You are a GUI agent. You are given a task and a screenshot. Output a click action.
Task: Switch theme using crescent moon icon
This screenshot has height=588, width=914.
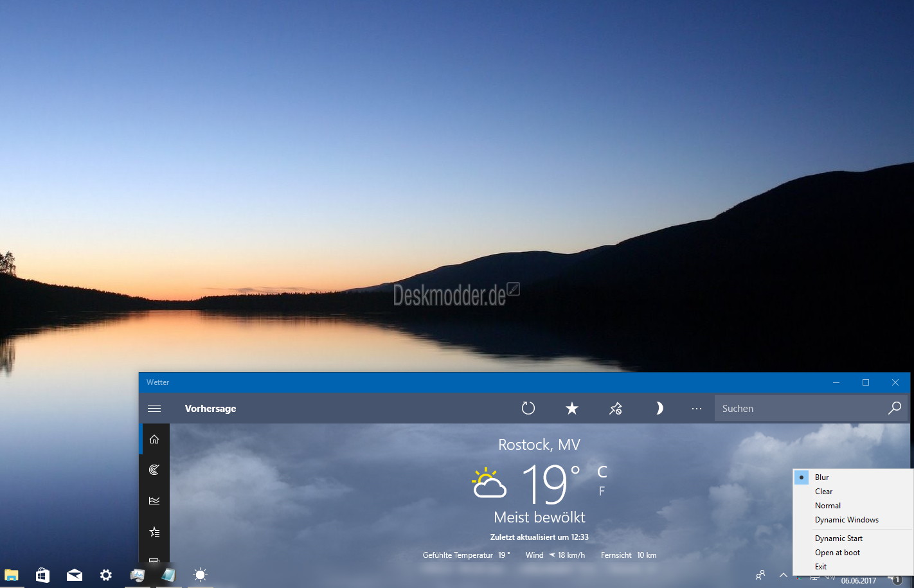click(x=659, y=408)
